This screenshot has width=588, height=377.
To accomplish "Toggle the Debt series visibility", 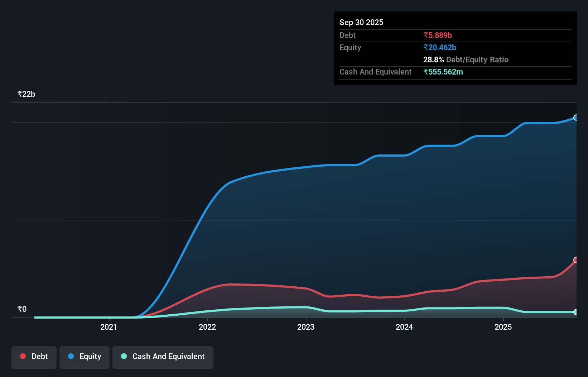I will point(34,357).
